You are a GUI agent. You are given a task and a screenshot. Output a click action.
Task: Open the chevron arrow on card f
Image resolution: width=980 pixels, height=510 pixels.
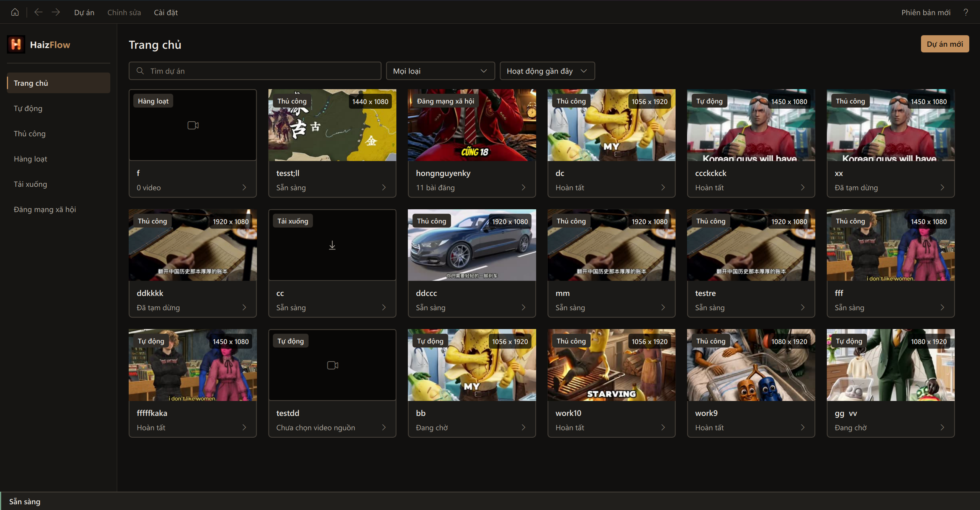[x=244, y=187]
